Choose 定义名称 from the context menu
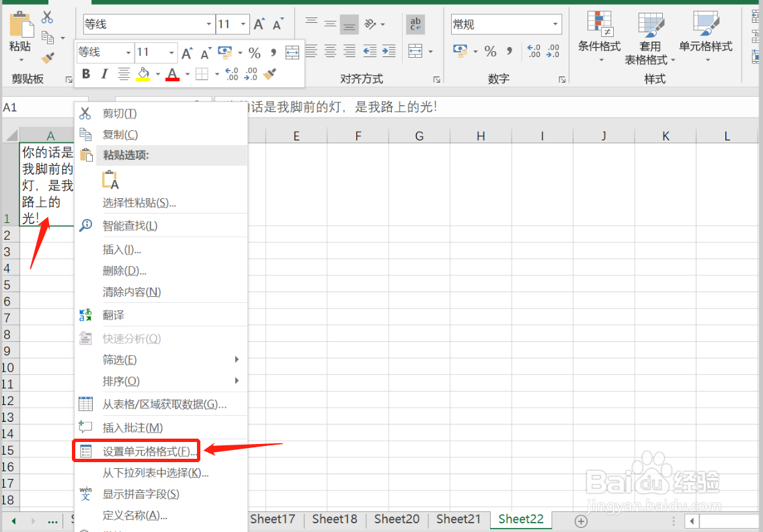This screenshot has width=763, height=532. (161, 515)
